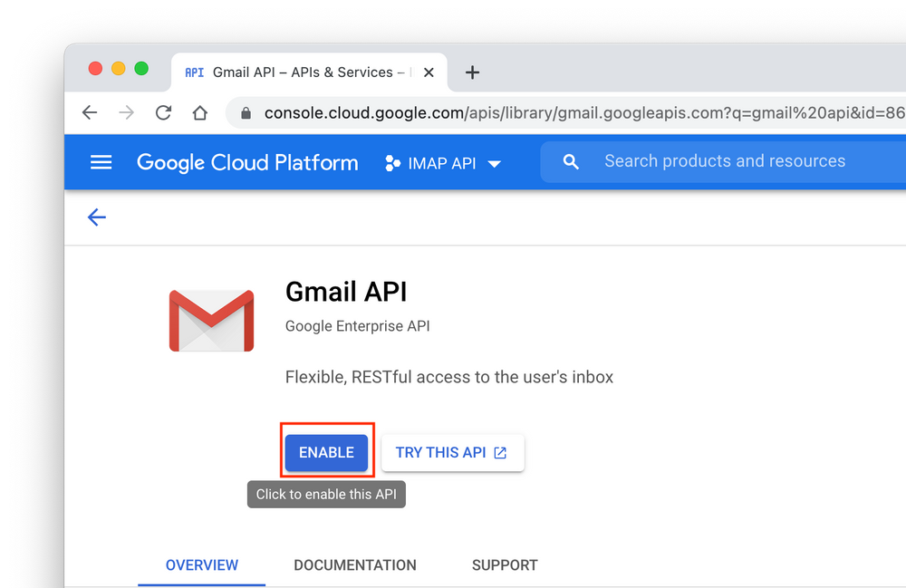Click the blue back arrow below the navbar
Viewport: 906px width, 588px height.
click(97, 217)
